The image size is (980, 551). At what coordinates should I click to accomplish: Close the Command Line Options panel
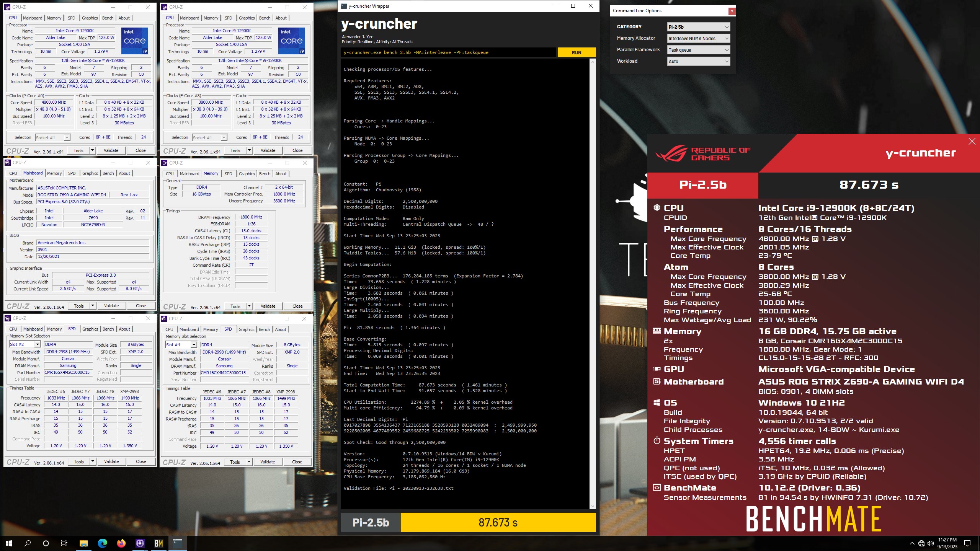(x=732, y=11)
